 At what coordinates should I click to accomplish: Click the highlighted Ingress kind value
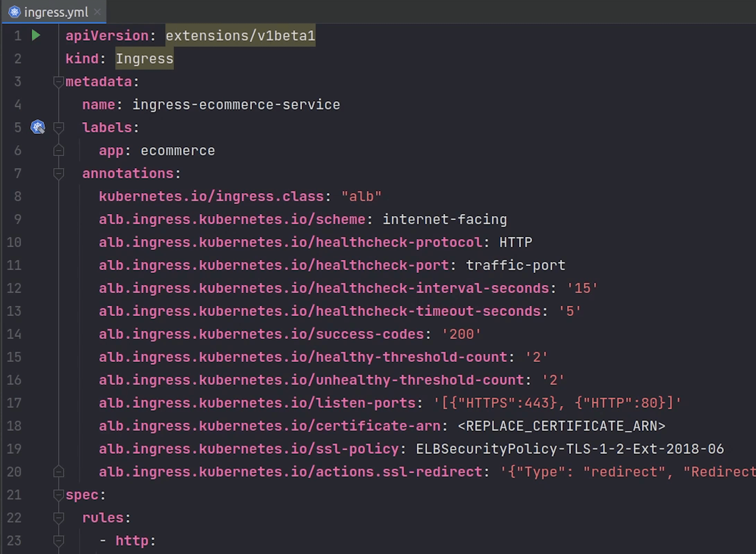click(x=144, y=59)
